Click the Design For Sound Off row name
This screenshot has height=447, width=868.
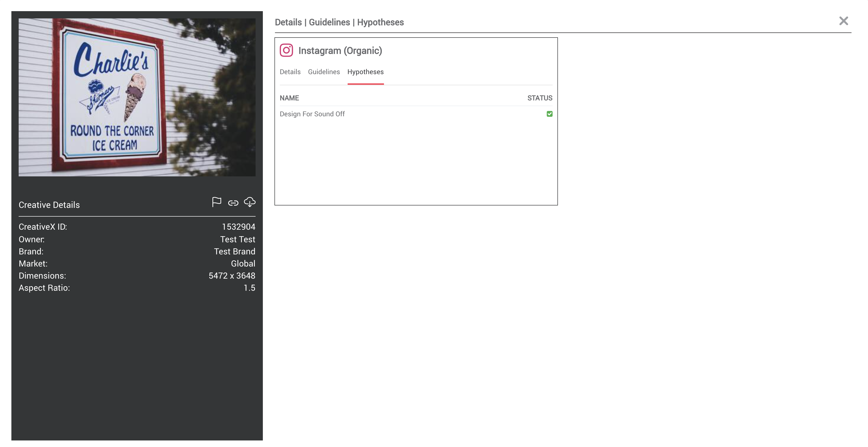(312, 114)
